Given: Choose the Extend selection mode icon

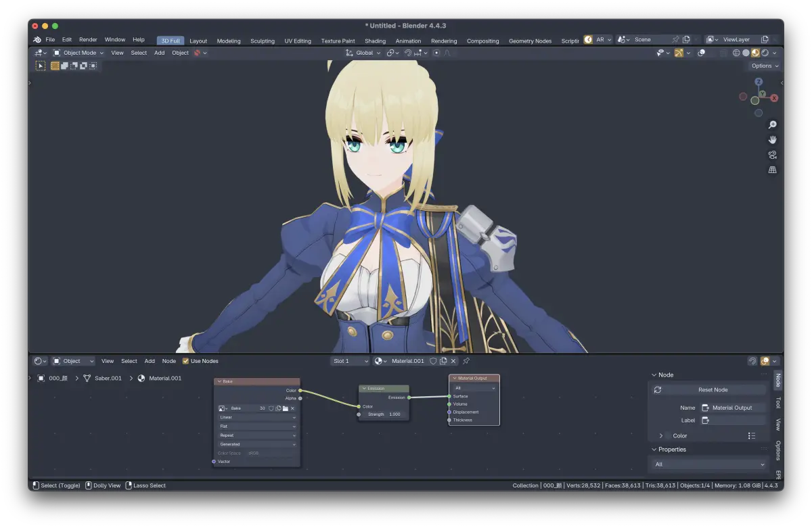Looking at the screenshot, I should pyautogui.click(x=64, y=66).
